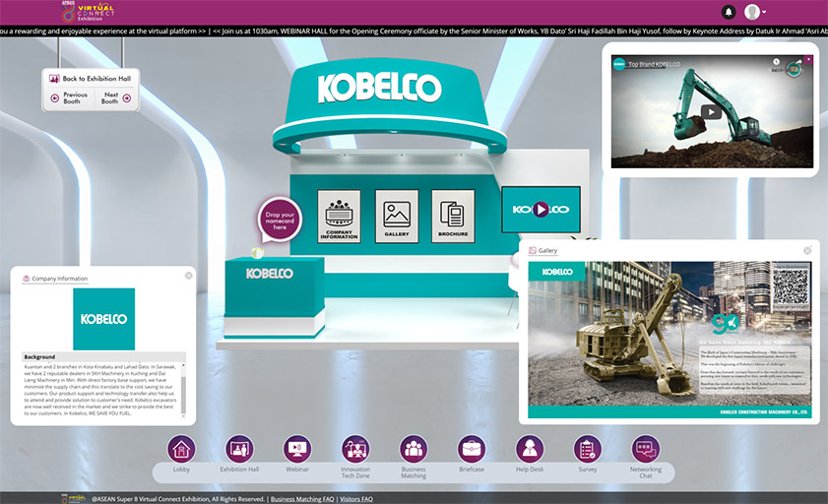Viewport: 828px width, 504px height.
Task: Play the Top Brand KOBELCO YouTube video
Action: click(x=711, y=112)
